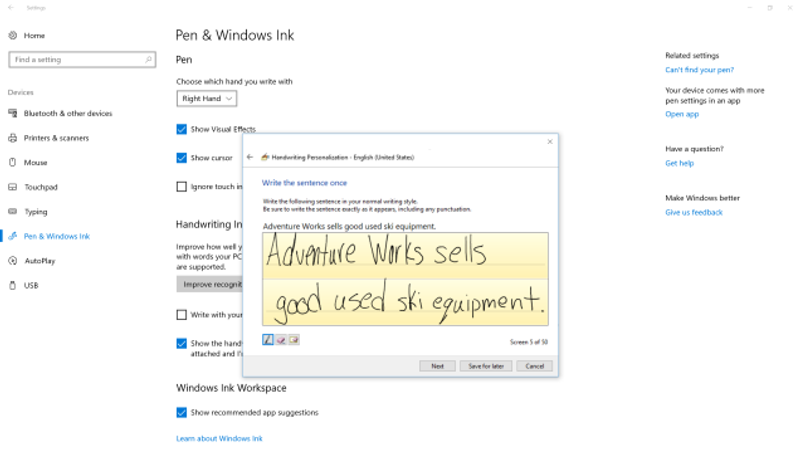Click the Home gear icon

tap(13, 35)
